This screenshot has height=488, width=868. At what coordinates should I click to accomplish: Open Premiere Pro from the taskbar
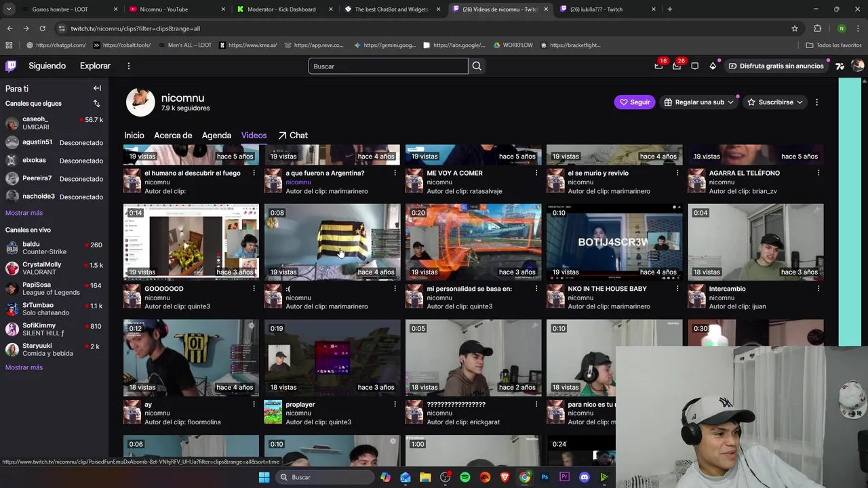pos(564,477)
